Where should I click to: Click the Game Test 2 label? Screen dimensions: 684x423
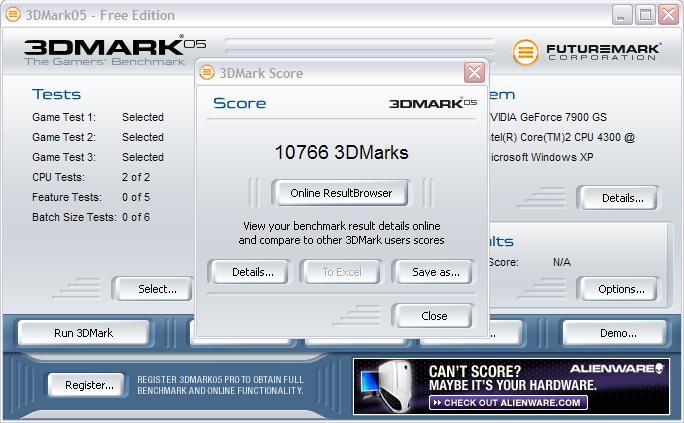(x=64, y=137)
